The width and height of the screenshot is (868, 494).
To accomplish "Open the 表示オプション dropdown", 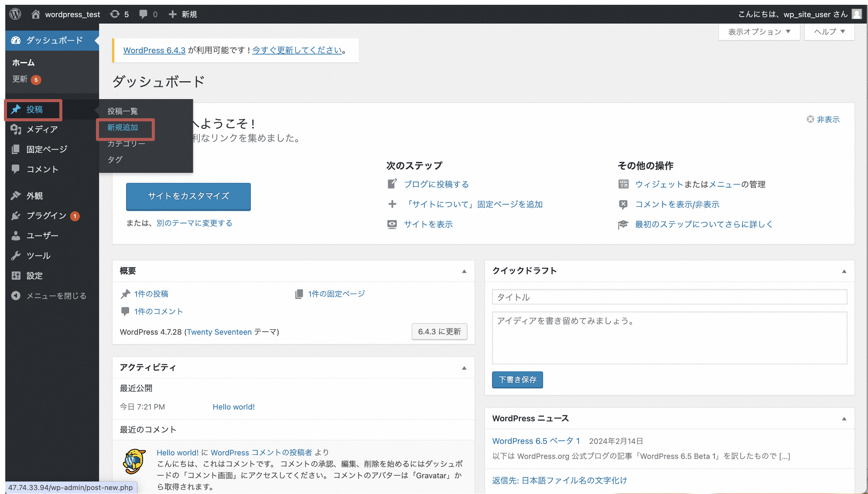I will coord(759,31).
